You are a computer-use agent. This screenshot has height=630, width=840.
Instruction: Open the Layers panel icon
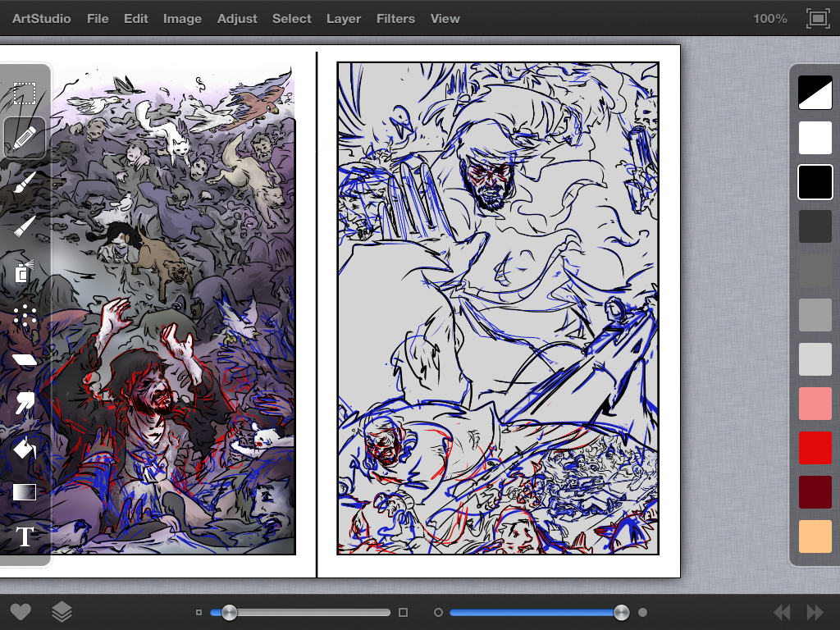(62, 612)
